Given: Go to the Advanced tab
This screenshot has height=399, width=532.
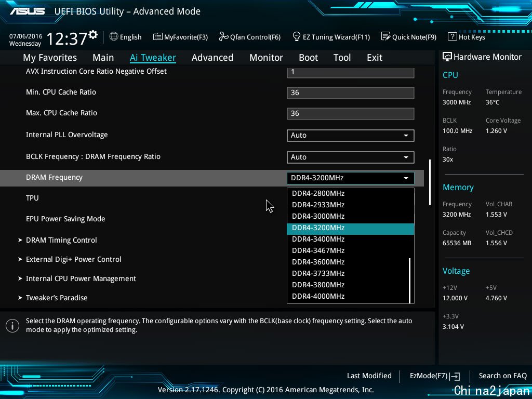Looking at the screenshot, I should point(212,58).
